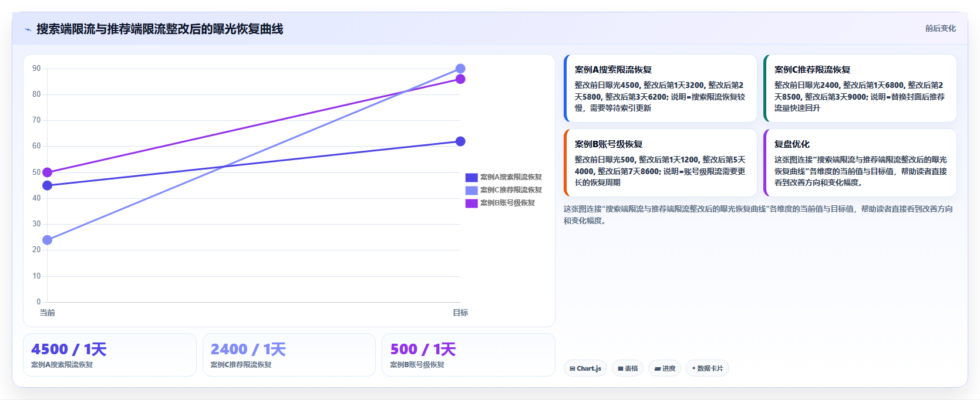Screen dimensions: 980x400
Task: Select 案例A target data point at 62
Action: click(x=460, y=141)
